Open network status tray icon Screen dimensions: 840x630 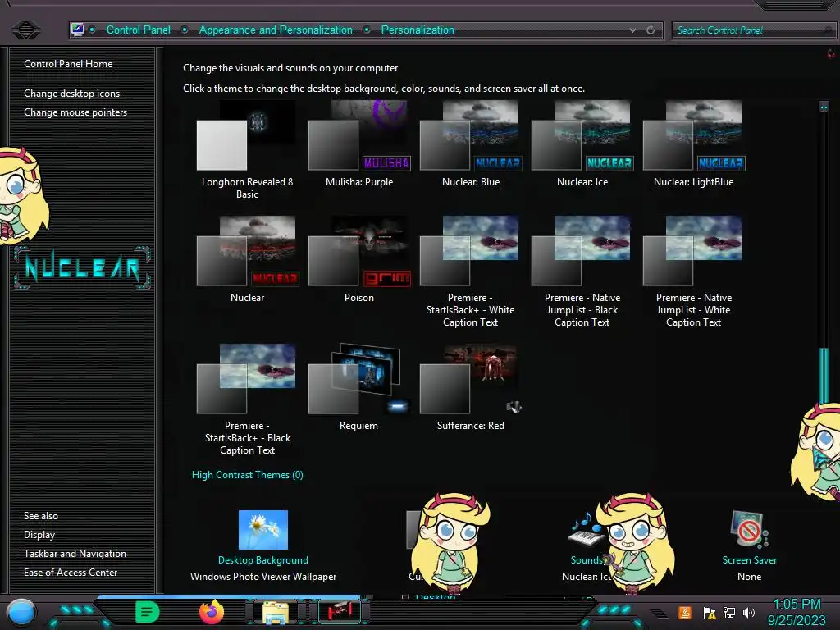(x=729, y=613)
